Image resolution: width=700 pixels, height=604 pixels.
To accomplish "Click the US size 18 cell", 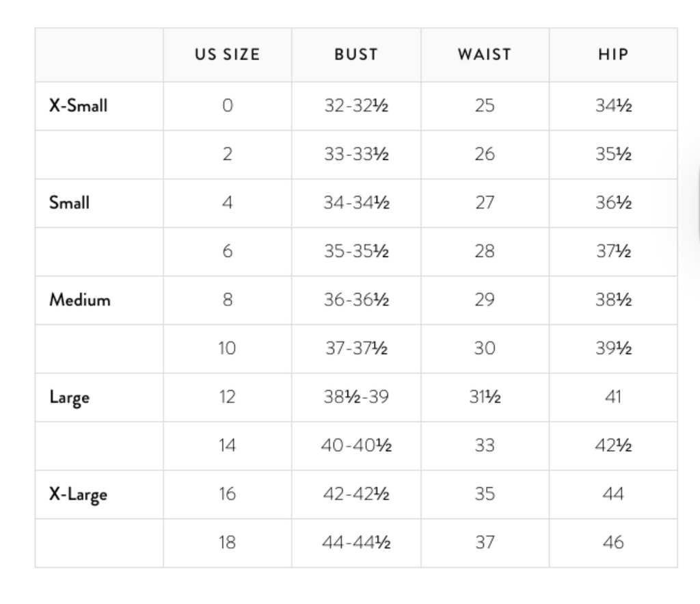I will pyautogui.click(x=227, y=543).
